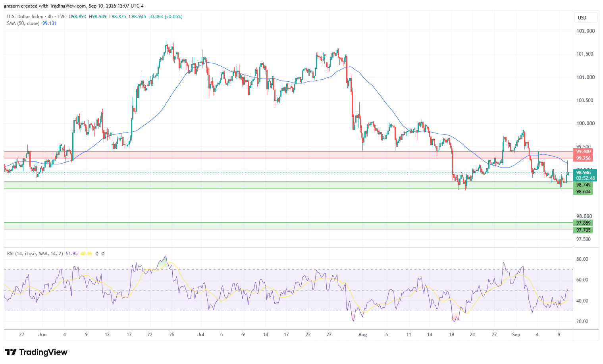Click the red resistance label 99.256
603x364 pixels.
coord(584,158)
